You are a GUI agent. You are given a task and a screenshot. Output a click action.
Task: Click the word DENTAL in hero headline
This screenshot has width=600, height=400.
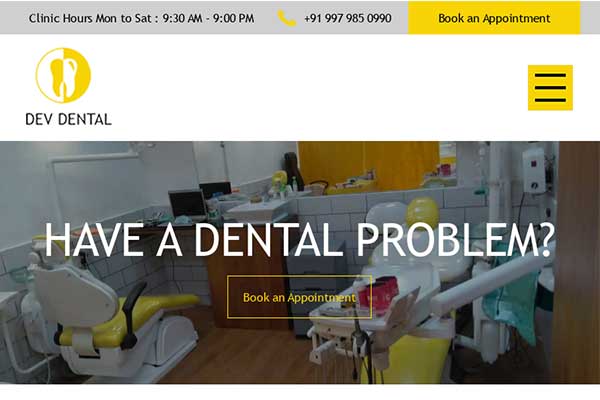(x=269, y=240)
